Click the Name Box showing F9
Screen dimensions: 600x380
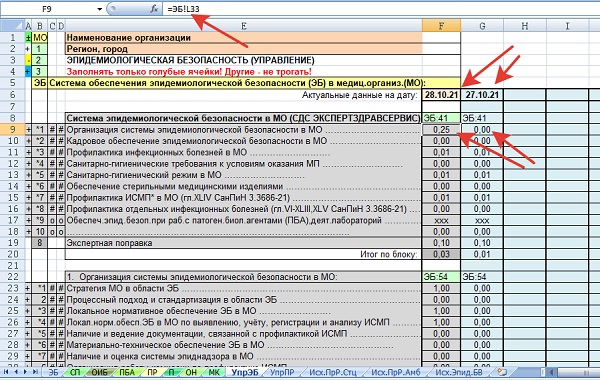click(48, 9)
